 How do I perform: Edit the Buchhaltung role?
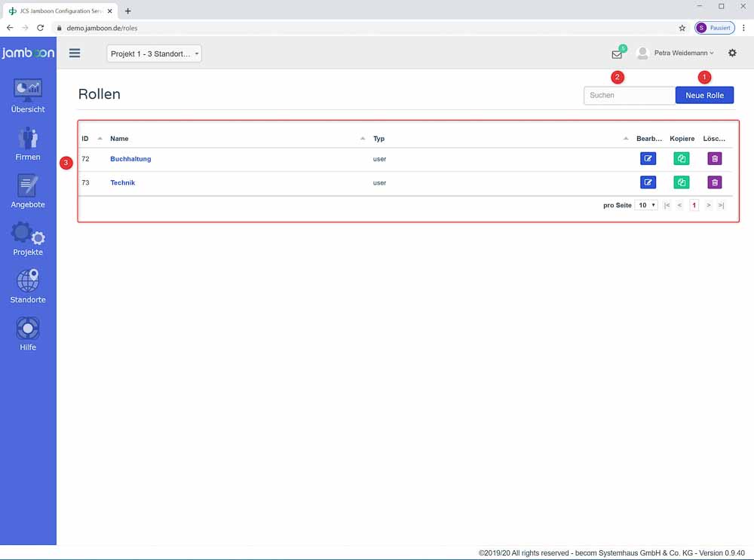648,158
